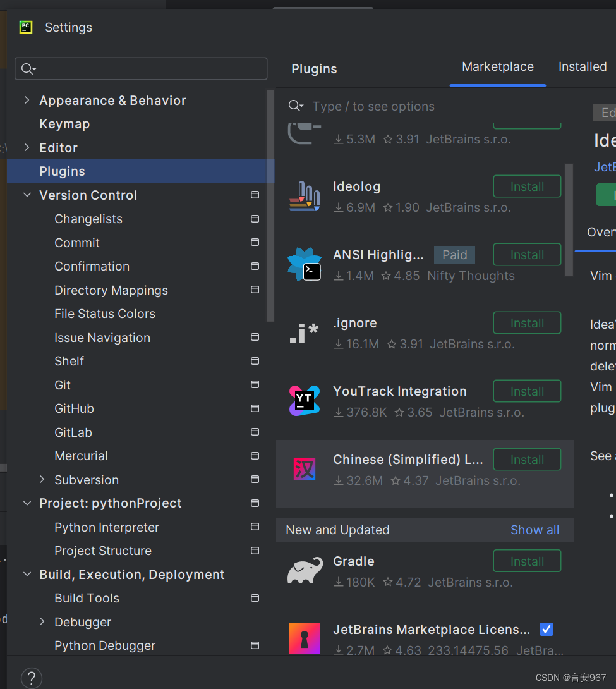
Task: Click project-level icon next to Git
Action: [255, 384]
